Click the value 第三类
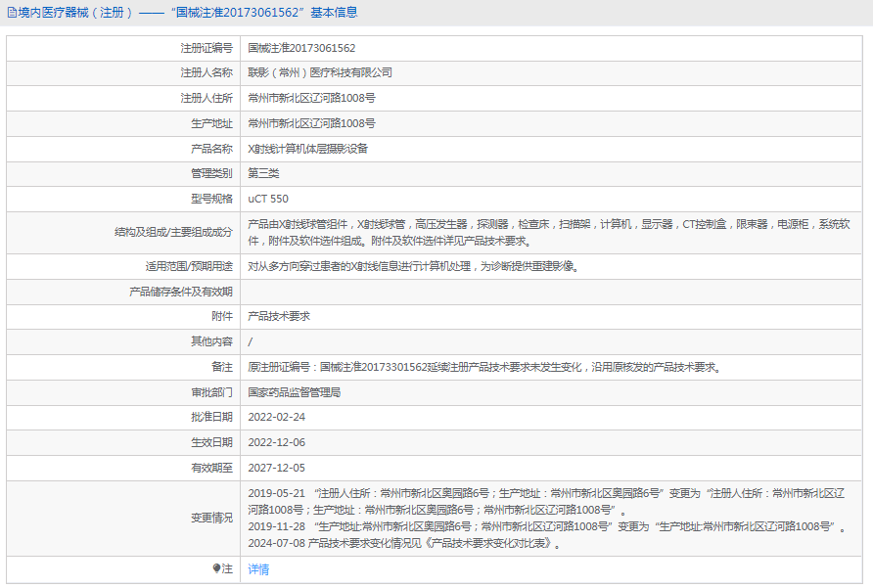Viewport: 873px width, 588px height. [263, 174]
